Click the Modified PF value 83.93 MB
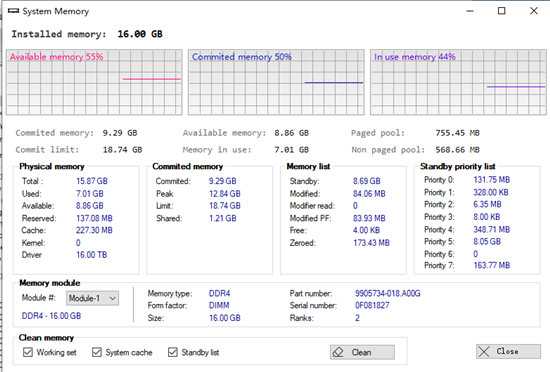 (369, 218)
